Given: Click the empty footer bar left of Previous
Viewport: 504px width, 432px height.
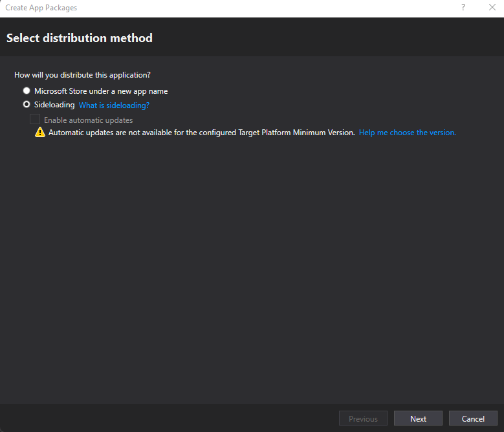Looking at the screenshot, I should (168, 418).
